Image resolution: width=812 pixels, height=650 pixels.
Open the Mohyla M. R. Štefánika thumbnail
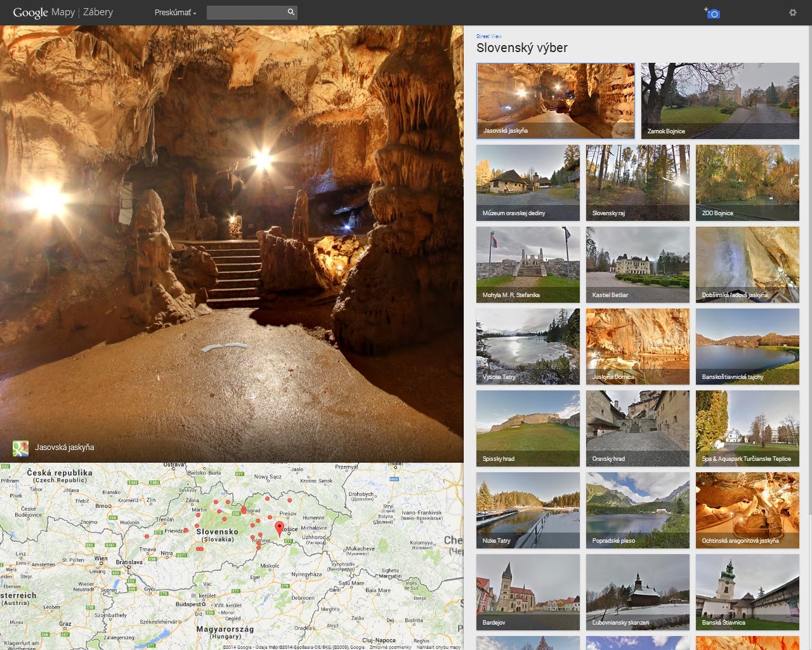pyautogui.click(x=528, y=265)
